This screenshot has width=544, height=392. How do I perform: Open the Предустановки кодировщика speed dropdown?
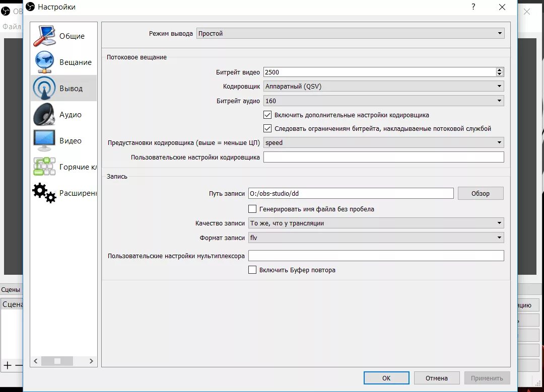tap(384, 142)
